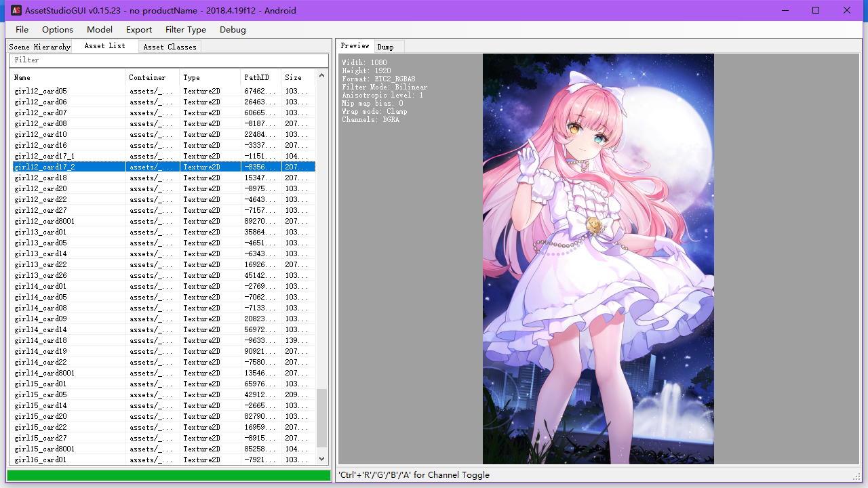
Task: Select the girl14_card09 asset row
Action: (163, 319)
